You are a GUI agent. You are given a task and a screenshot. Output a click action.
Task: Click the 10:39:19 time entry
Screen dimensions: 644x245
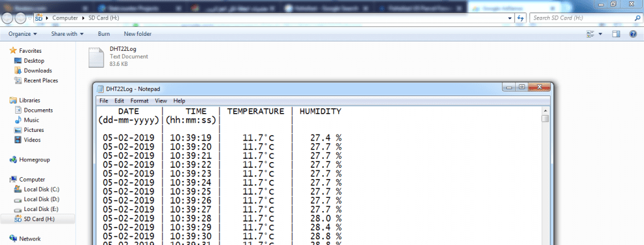191,138
